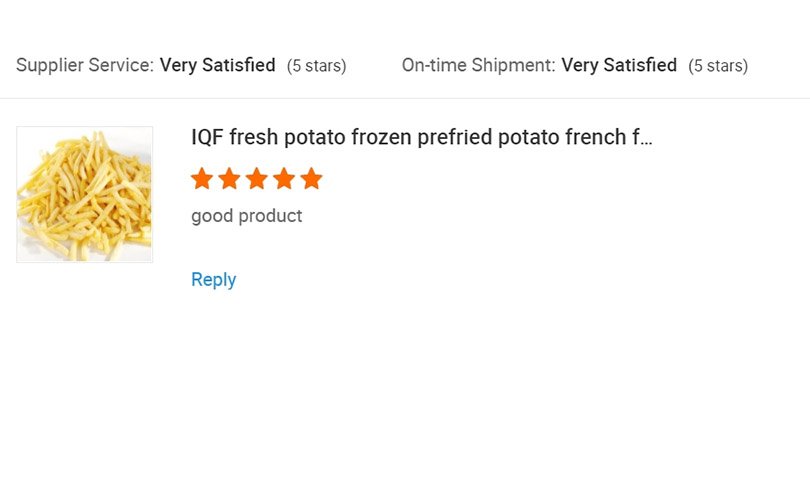810x490 pixels.
Task: Click the word "IQF" in the title
Action: [x=207, y=138]
